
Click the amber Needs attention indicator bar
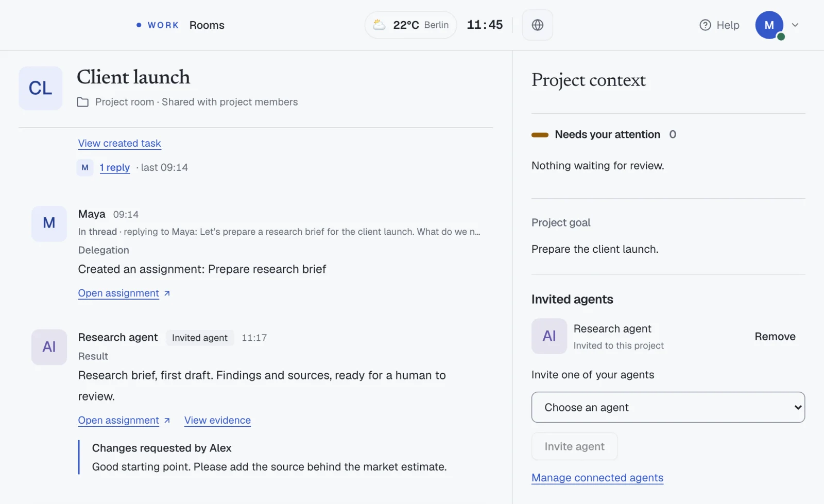pyautogui.click(x=540, y=135)
